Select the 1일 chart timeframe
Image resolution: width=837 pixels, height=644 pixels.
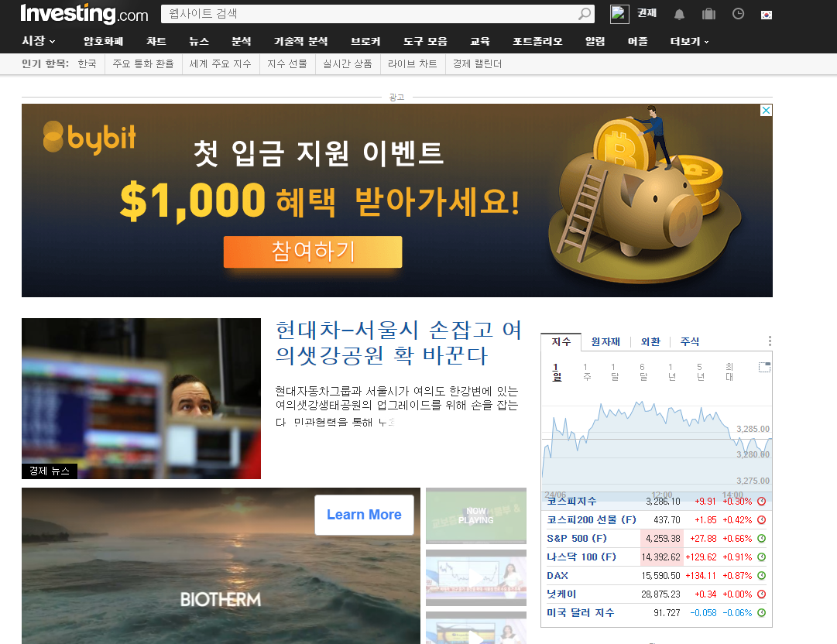[557, 372]
